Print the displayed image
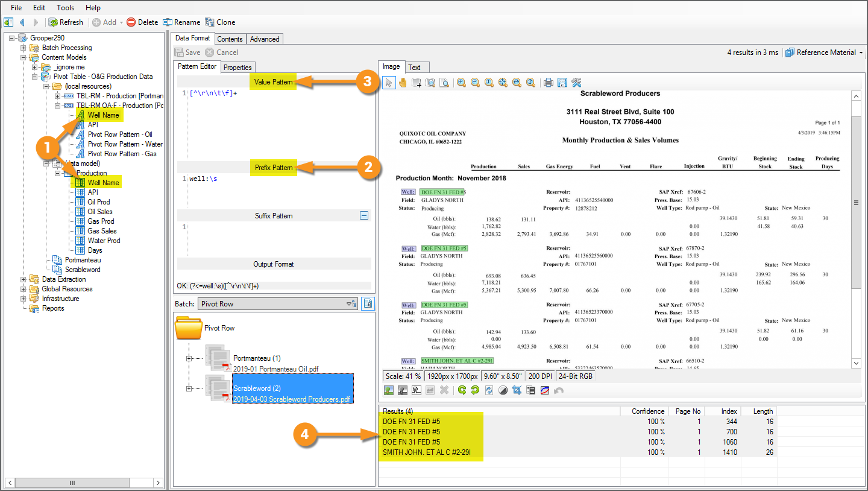Viewport: 868px width, 491px height. click(549, 83)
